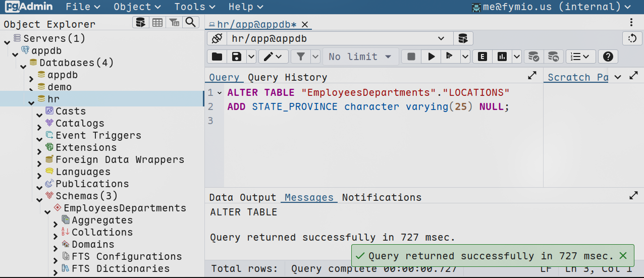Open the No limit rows dropdown
This screenshot has height=278, width=644.
tap(360, 57)
